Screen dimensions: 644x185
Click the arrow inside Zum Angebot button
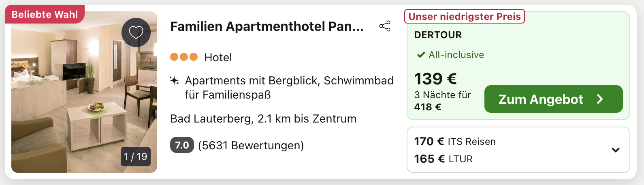(600, 99)
